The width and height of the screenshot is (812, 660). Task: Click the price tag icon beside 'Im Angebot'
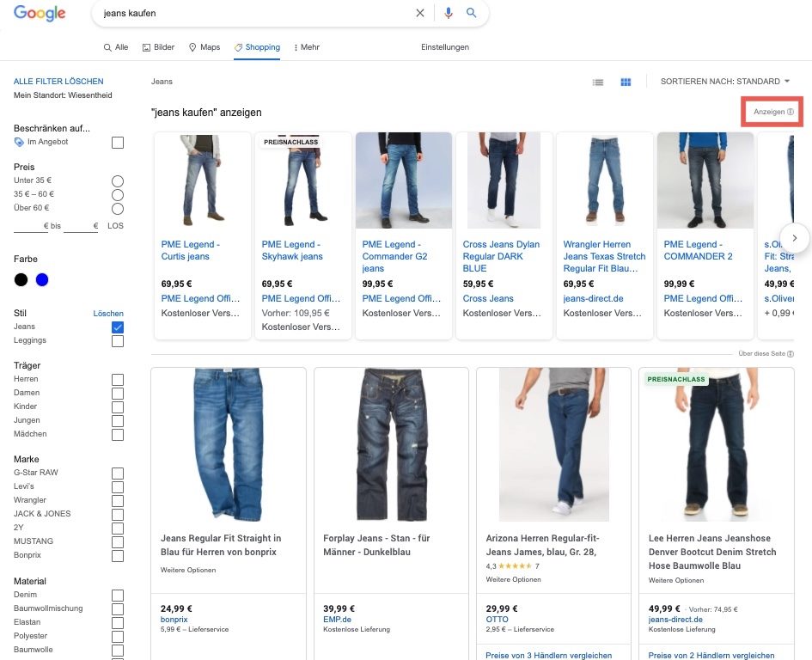19,142
